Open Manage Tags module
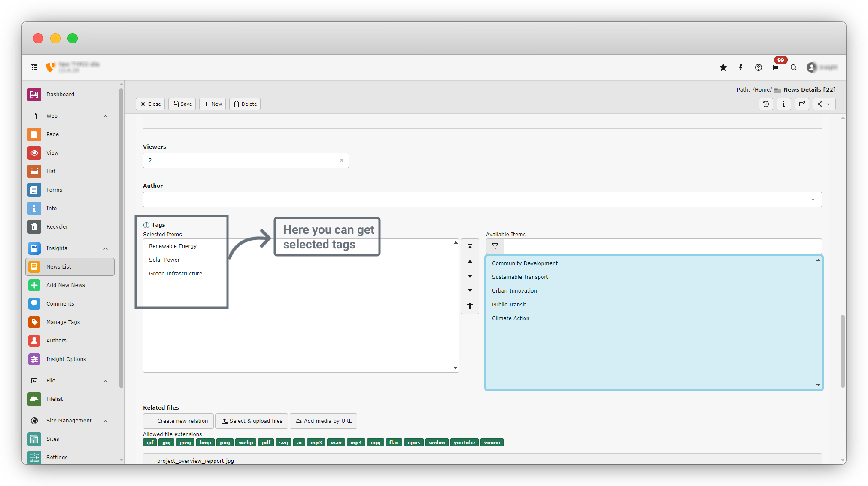This screenshot has height=486, width=868. (63, 322)
